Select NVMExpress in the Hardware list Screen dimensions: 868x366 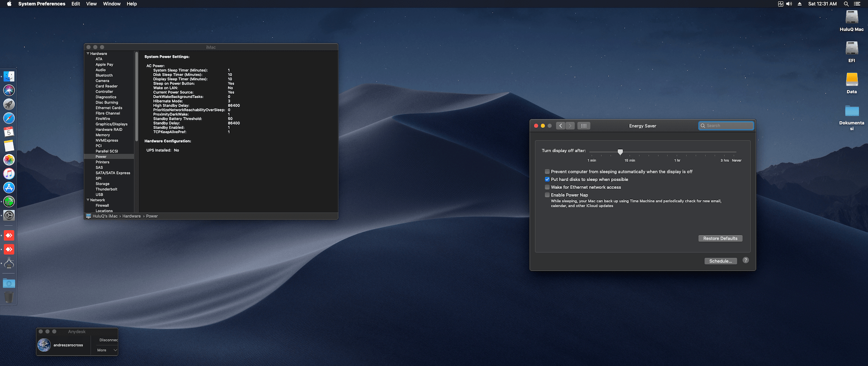(x=107, y=141)
